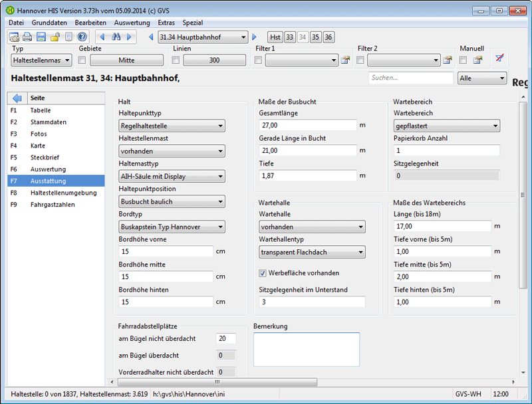Viewport: 532px width, 404px height.
Task: Go to F9 Fahrgastzahlen page
Action: tap(56, 205)
